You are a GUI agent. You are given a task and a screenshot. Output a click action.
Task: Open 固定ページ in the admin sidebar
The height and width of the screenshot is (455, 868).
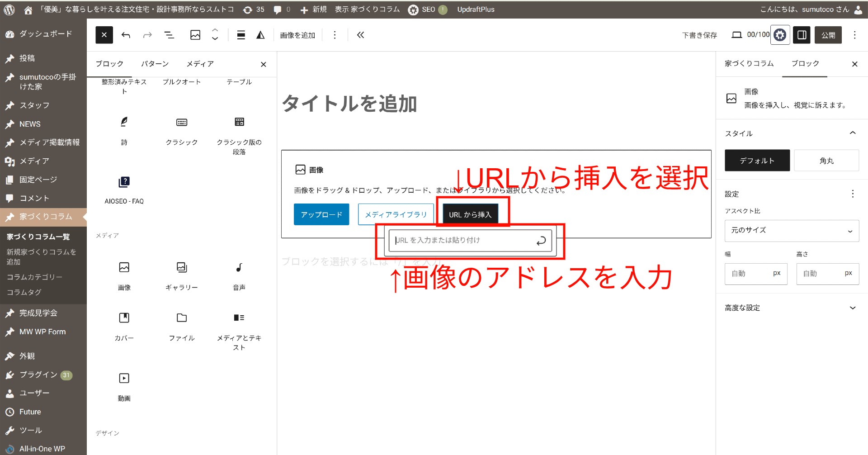(x=38, y=180)
